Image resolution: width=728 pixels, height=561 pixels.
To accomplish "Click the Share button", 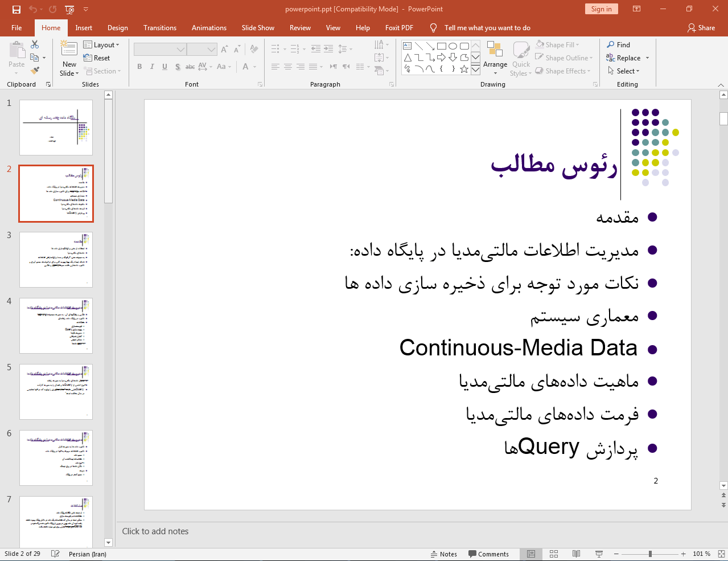I will coord(701,28).
